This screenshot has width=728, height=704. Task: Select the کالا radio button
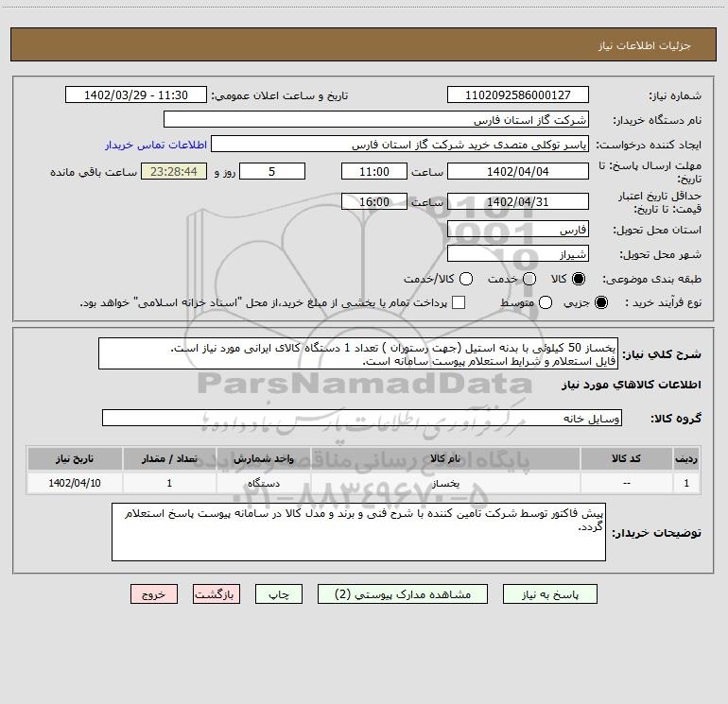tap(579, 279)
